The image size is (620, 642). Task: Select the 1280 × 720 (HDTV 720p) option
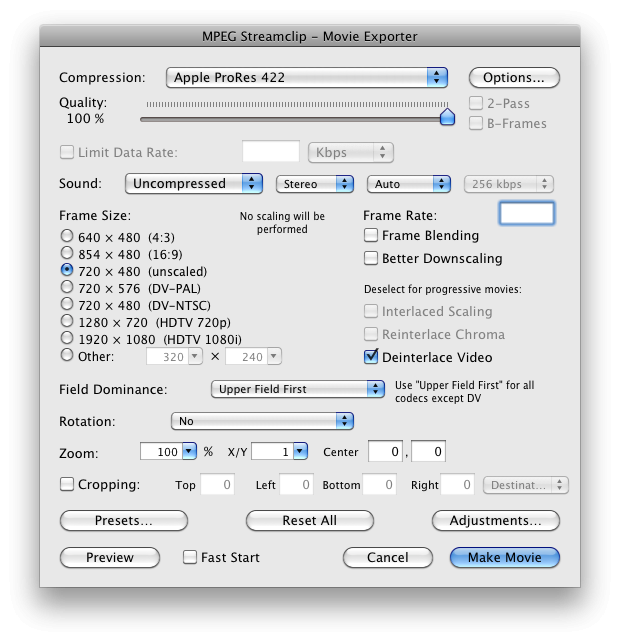pyautogui.click(x=67, y=321)
